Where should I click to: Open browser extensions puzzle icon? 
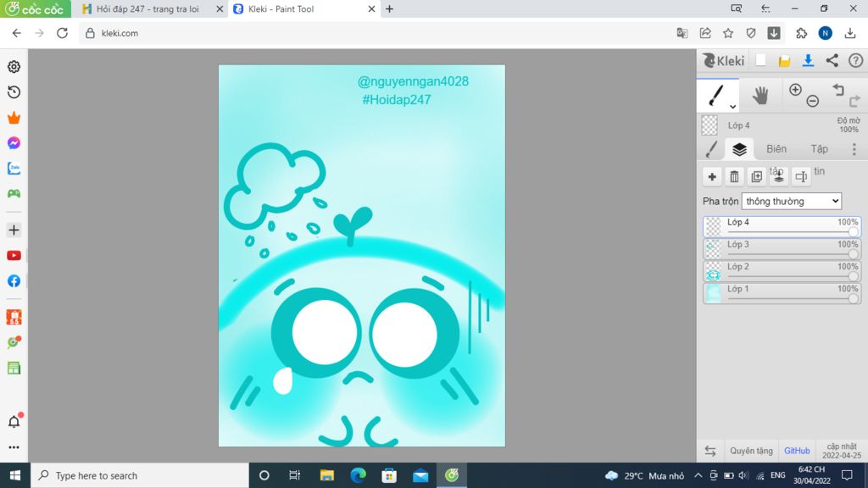[x=802, y=33]
